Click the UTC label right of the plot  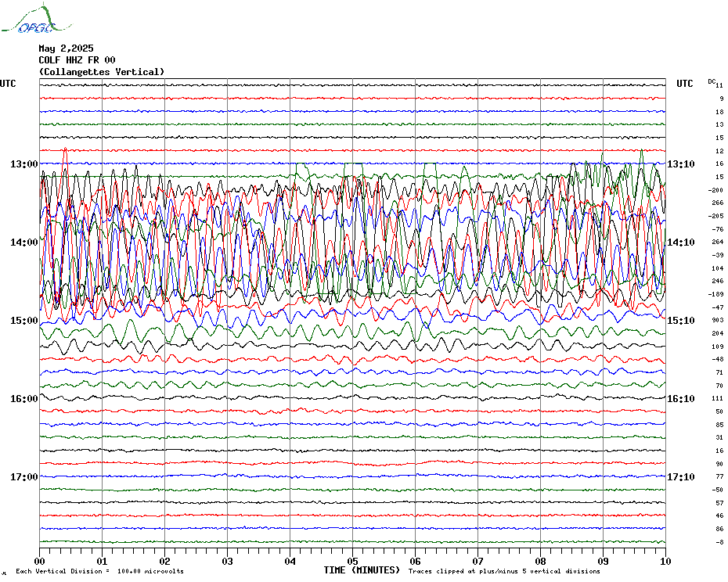[x=684, y=84]
